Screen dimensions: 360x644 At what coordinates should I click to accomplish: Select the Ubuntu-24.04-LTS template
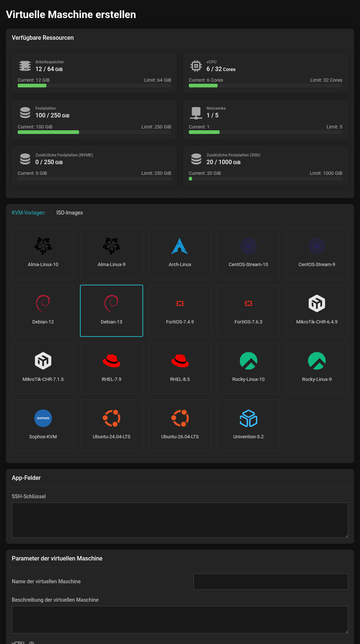pyautogui.click(x=112, y=425)
